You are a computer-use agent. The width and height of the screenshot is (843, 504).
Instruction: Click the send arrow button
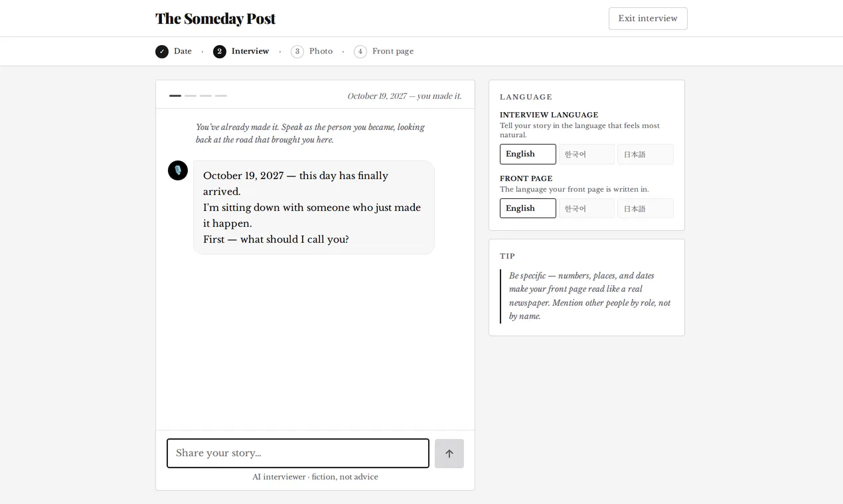449,454
